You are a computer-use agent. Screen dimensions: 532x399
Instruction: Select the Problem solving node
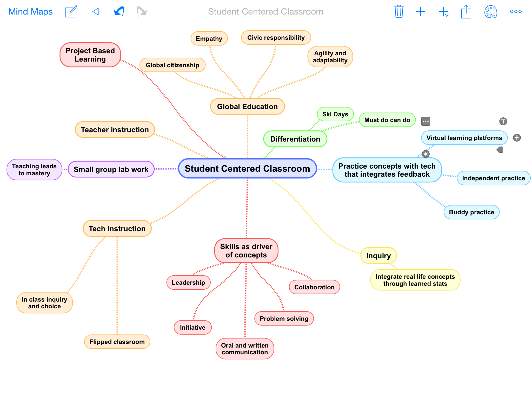pyautogui.click(x=284, y=319)
